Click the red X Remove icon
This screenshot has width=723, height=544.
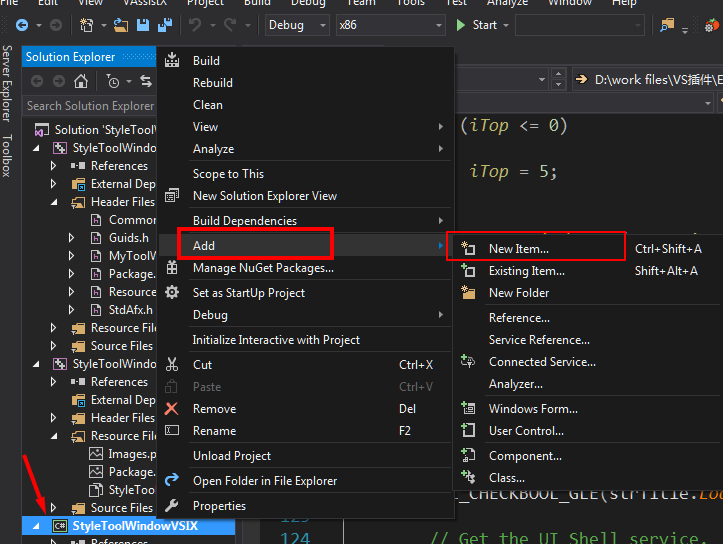[172, 409]
